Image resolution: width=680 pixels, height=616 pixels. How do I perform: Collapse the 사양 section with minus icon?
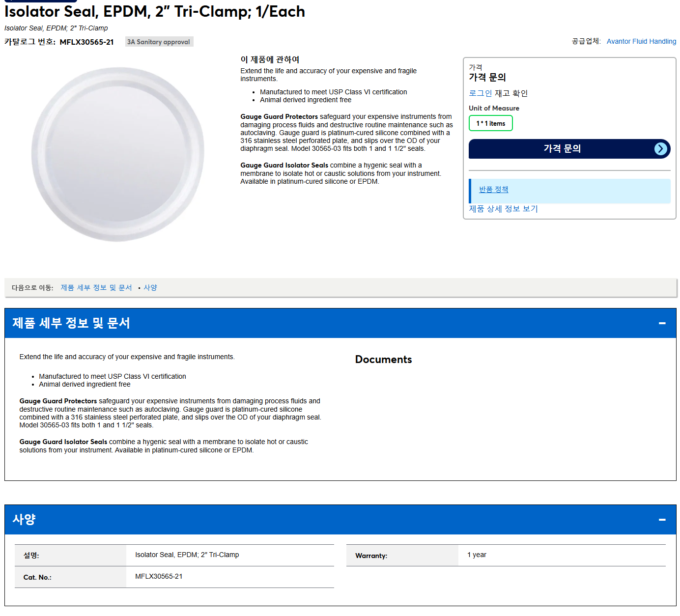point(662,520)
